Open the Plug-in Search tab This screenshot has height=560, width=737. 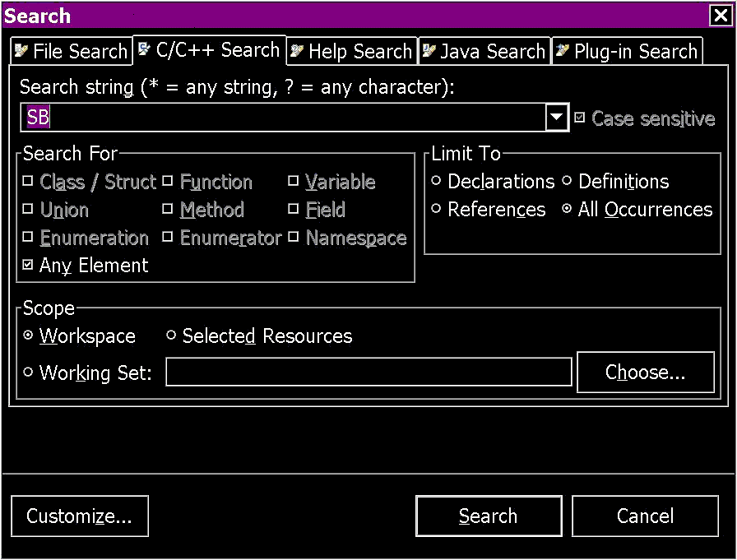coord(627,51)
